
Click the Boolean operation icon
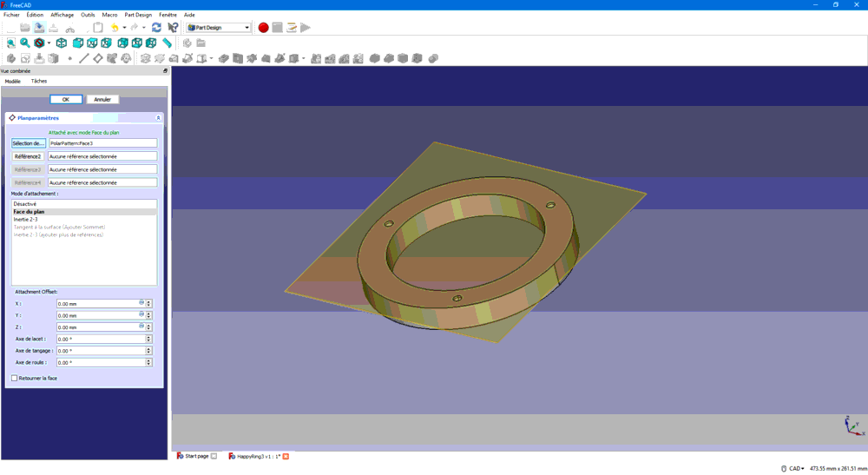tap(433, 58)
